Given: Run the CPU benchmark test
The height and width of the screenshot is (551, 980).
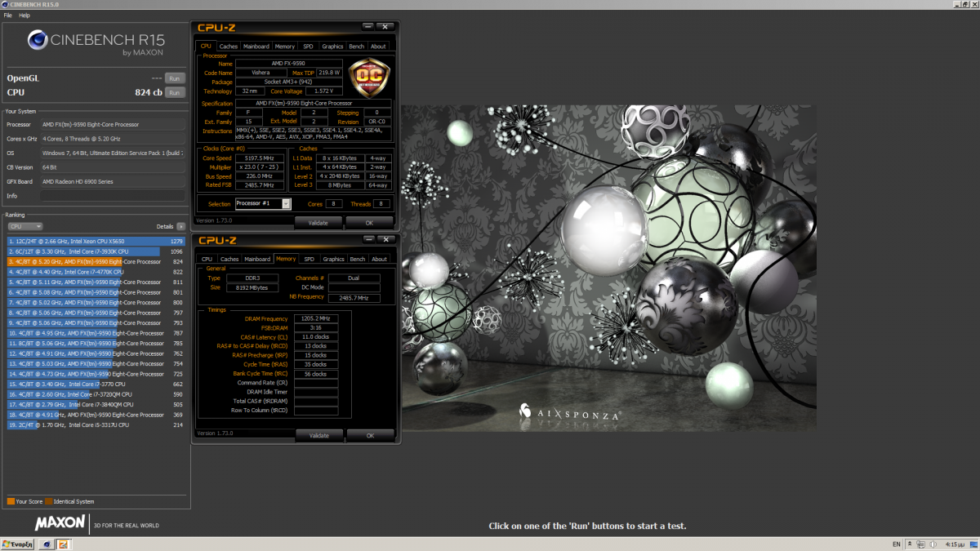Looking at the screenshot, I should 175,93.
